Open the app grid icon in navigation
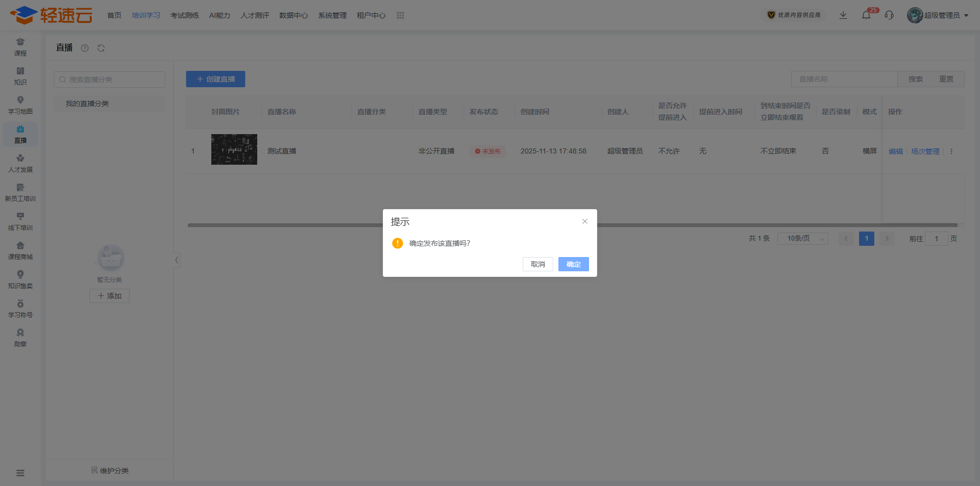The image size is (980, 486). point(400,15)
